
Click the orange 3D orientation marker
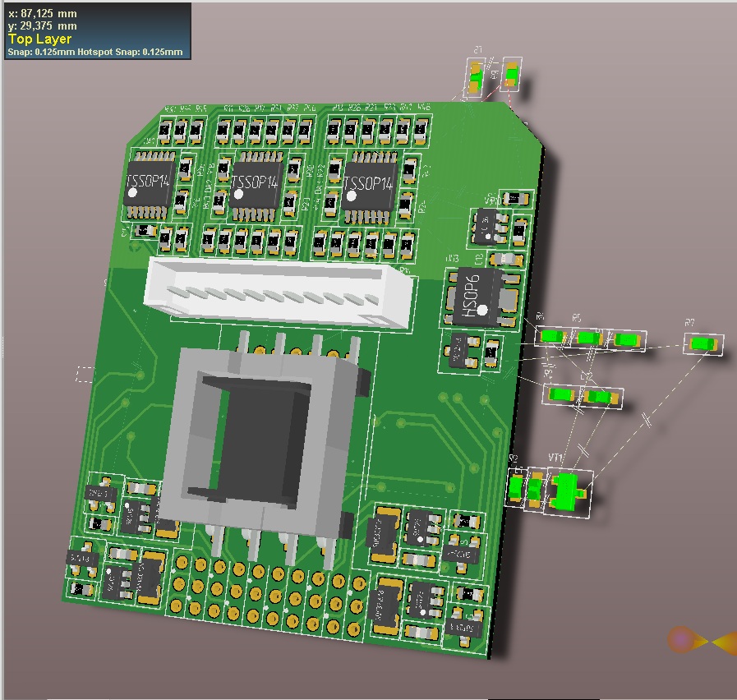[682, 640]
